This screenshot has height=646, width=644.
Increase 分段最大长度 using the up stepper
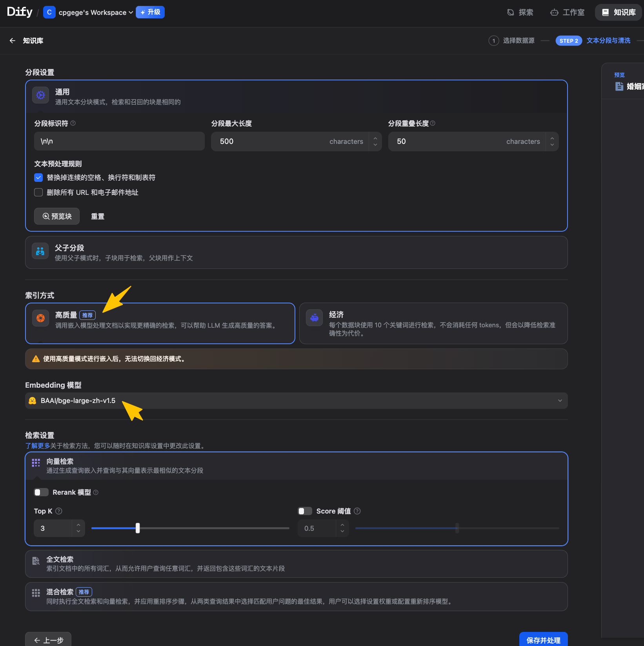[x=375, y=138]
